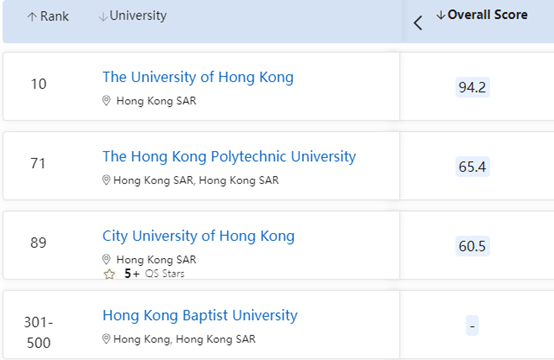Click the University column sort arrow

pos(103,17)
